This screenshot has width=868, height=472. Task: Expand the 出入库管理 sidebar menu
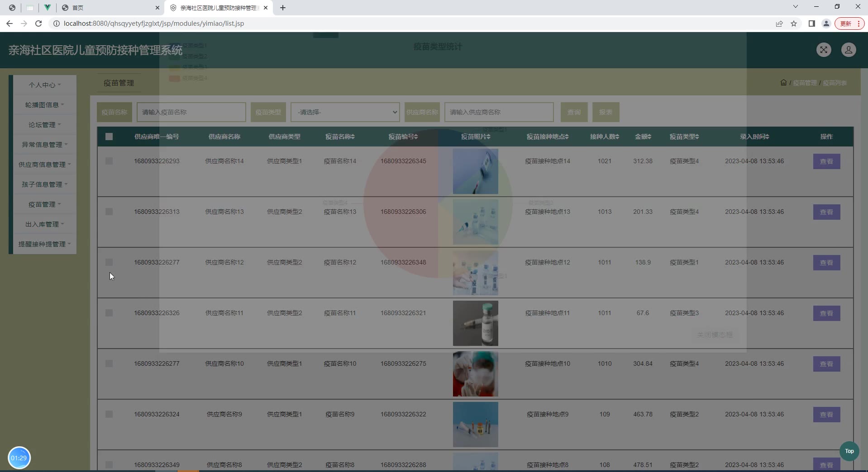pos(44,224)
